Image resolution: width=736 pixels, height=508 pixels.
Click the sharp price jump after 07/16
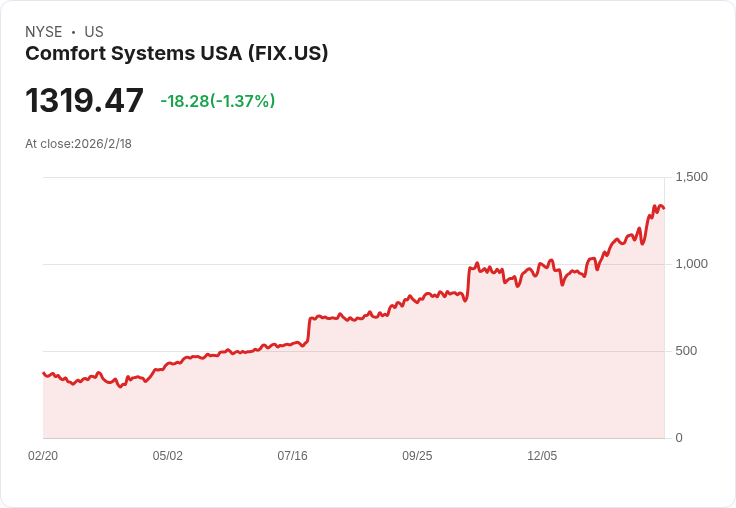tap(309, 329)
